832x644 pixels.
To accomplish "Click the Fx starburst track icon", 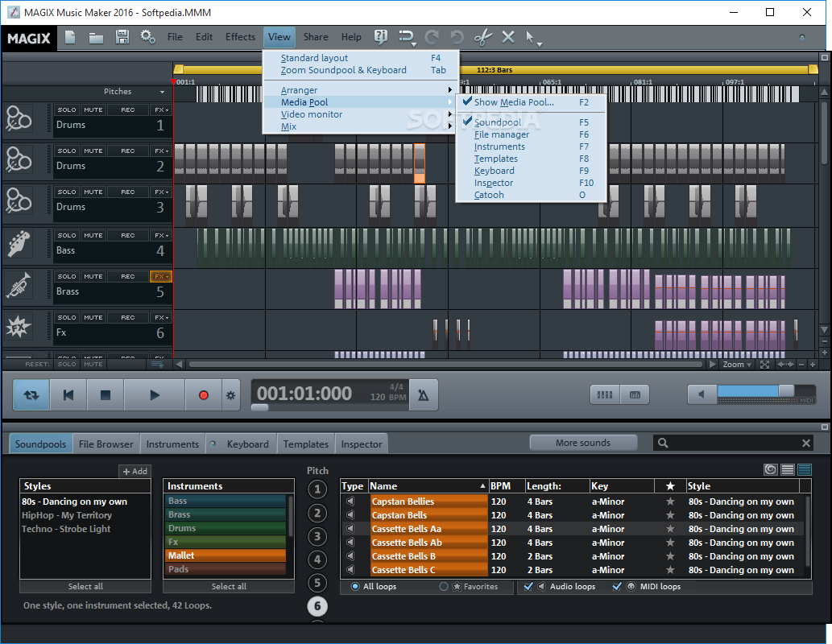I will pyautogui.click(x=19, y=327).
